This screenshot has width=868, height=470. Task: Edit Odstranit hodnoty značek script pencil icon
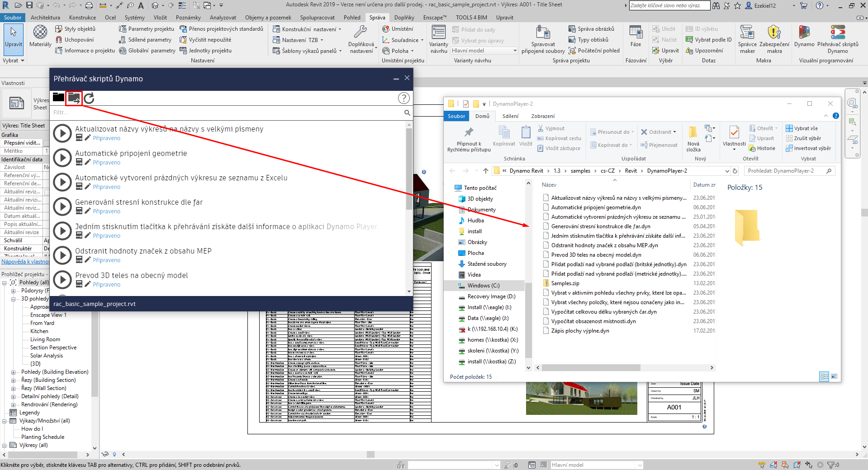[88, 260]
